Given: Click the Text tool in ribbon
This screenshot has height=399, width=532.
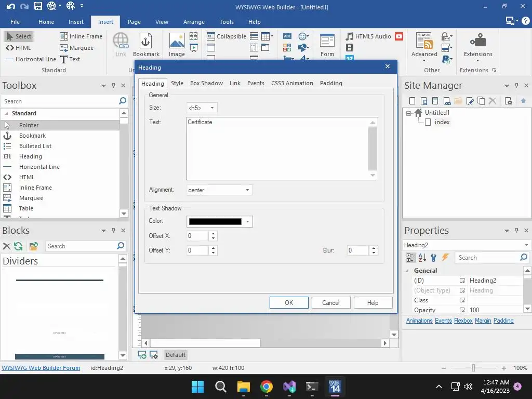Looking at the screenshot, I should pyautogui.click(x=70, y=59).
